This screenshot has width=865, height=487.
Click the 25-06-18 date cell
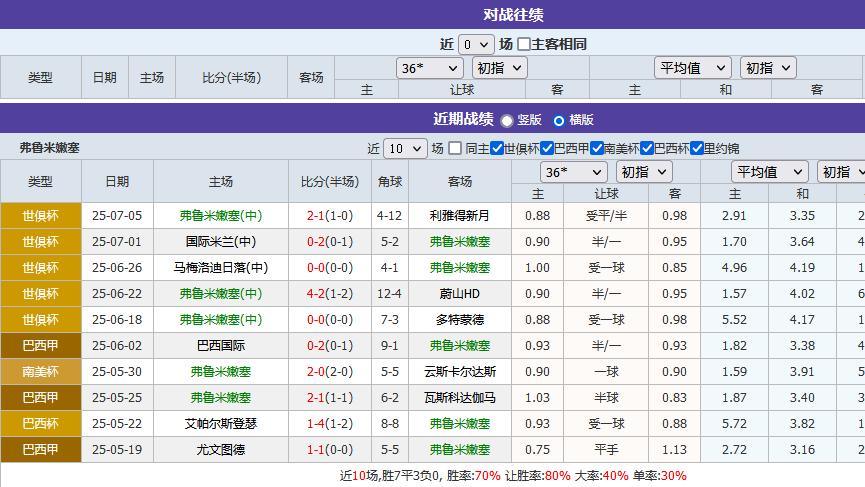click(x=117, y=319)
